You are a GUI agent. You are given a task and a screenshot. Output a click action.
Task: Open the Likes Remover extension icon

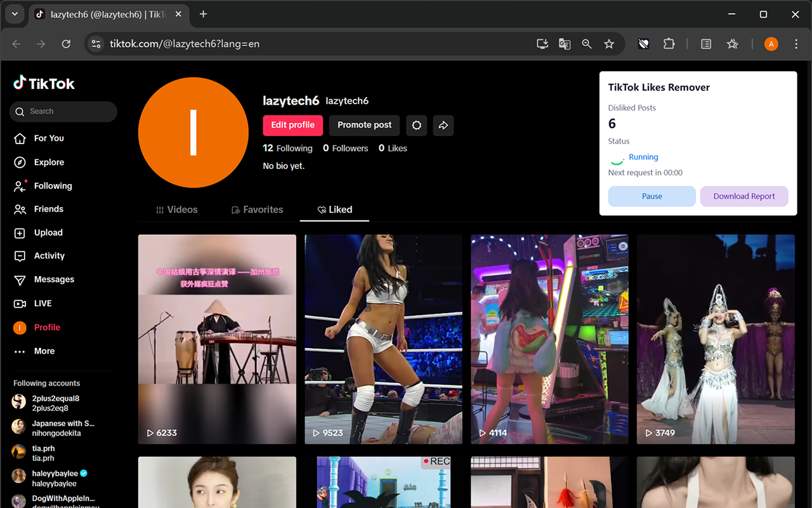pyautogui.click(x=643, y=44)
